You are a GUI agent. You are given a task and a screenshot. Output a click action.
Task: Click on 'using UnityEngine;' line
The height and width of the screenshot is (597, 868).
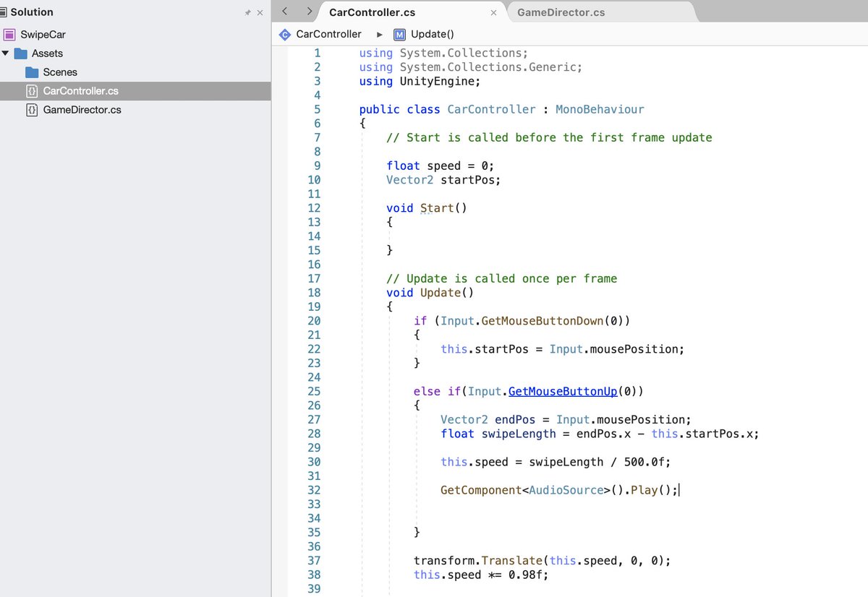420,81
